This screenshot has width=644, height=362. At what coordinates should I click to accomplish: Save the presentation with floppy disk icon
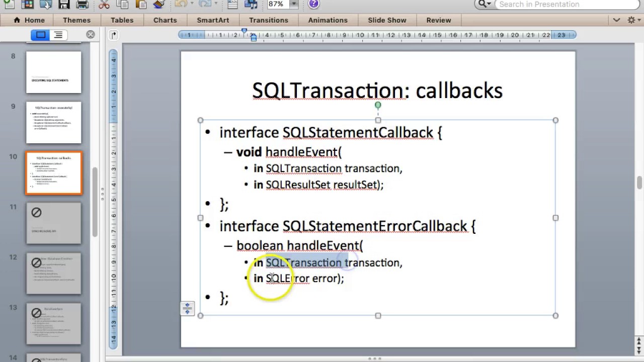point(64,4)
